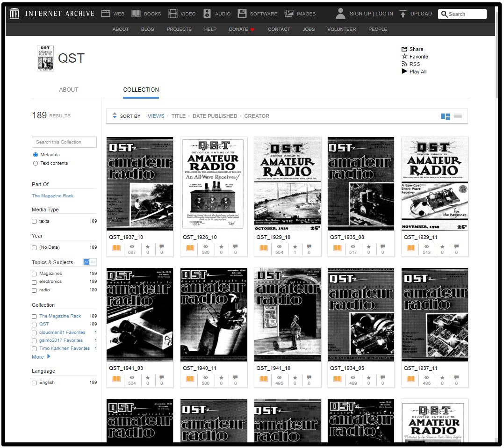Switch to the COLLECTION tab
504x448 pixels.
pos(141,90)
